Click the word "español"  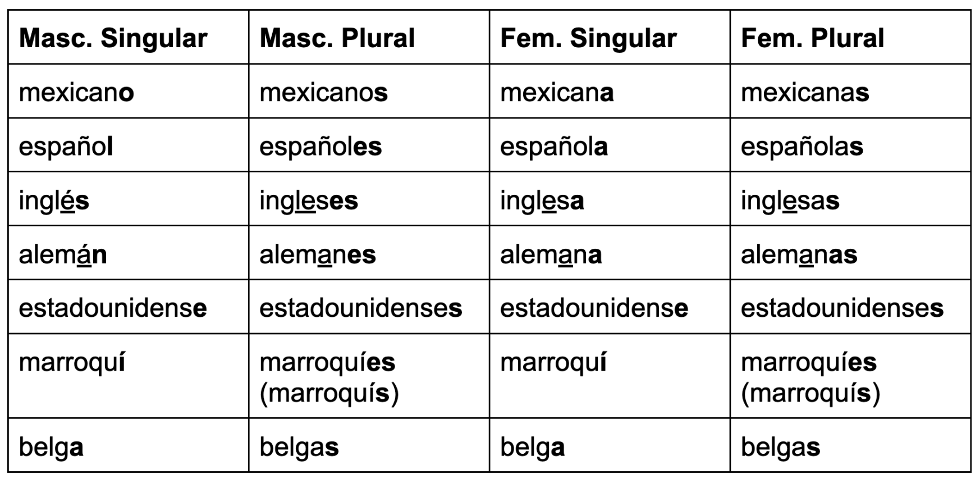(66, 147)
